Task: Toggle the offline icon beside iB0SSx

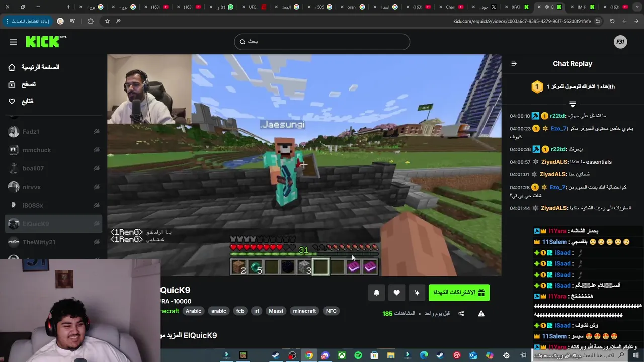Action: 96,205
